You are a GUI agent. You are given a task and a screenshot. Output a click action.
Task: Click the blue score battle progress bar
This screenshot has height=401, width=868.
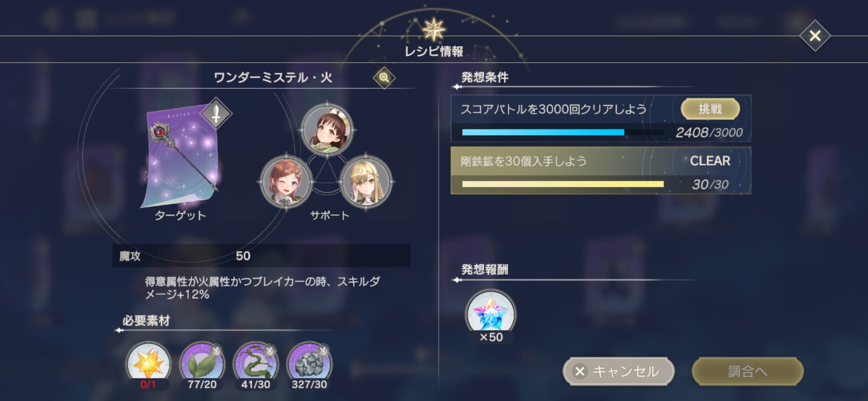click(563, 133)
